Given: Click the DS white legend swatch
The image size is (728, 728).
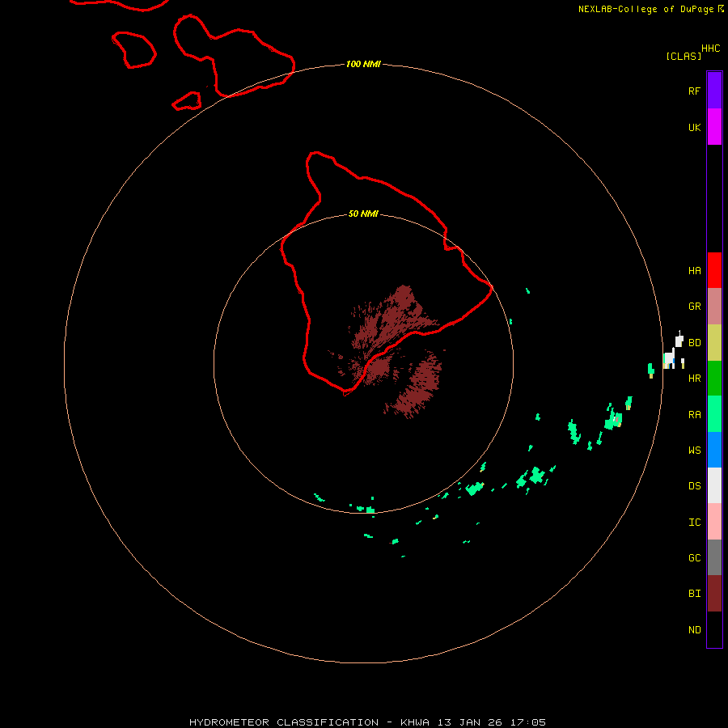Looking at the screenshot, I should 714,485.
